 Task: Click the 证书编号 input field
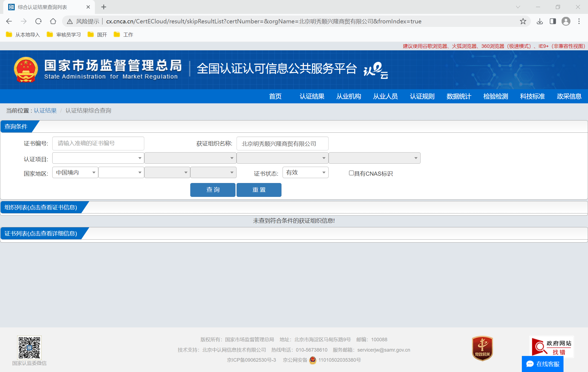[x=98, y=143]
